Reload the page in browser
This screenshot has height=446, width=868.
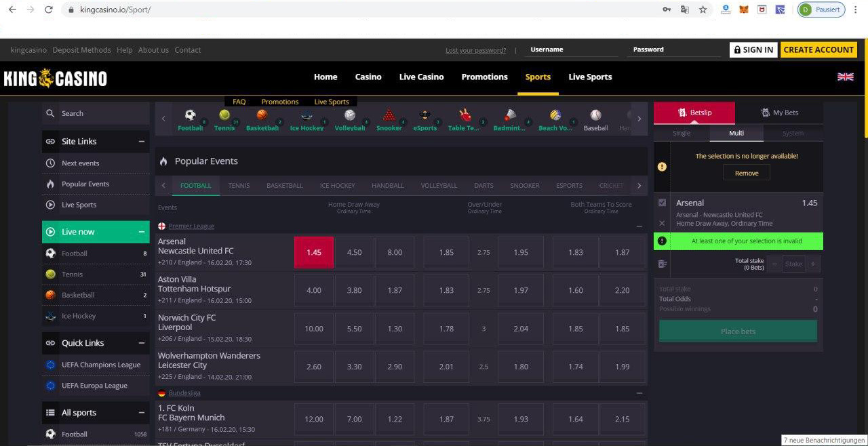[x=48, y=9]
